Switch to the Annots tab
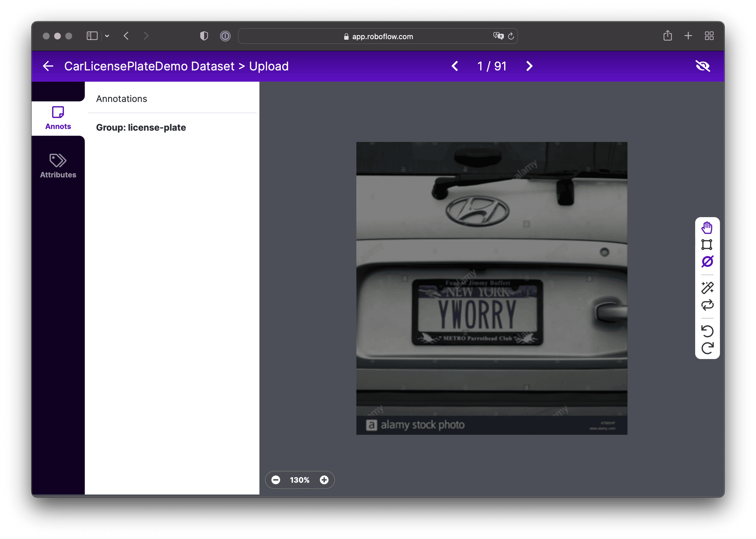The width and height of the screenshot is (756, 539). point(58,118)
